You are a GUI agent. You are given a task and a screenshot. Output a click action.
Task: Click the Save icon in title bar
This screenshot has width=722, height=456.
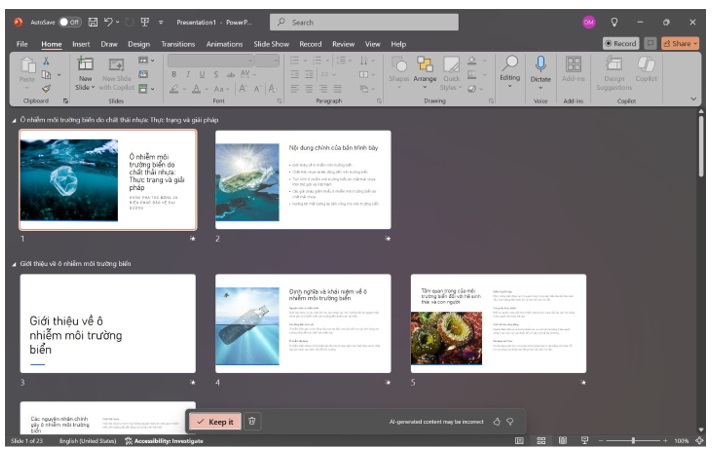click(x=93, y=22)
